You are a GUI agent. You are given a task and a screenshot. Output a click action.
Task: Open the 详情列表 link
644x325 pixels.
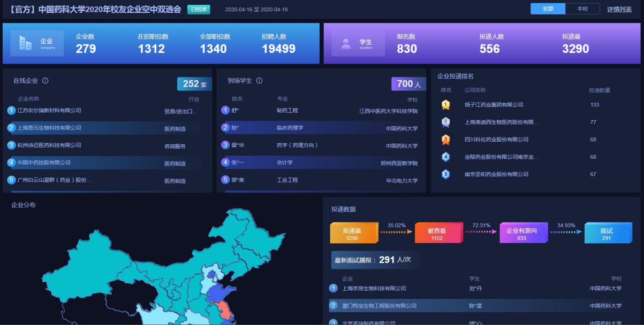point(619,9)
